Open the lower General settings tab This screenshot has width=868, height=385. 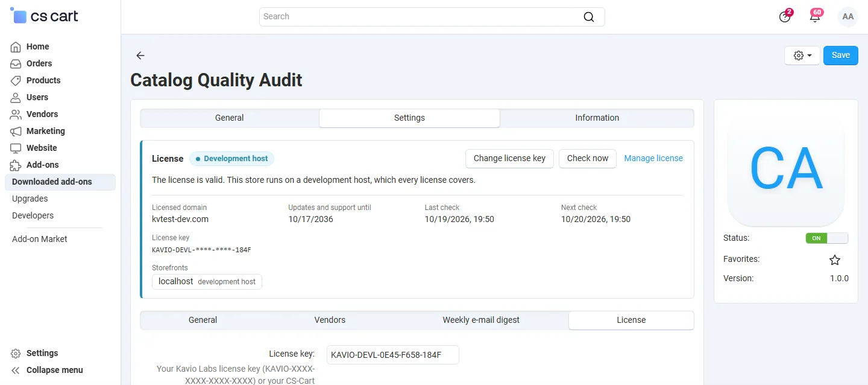coord(203,320)
